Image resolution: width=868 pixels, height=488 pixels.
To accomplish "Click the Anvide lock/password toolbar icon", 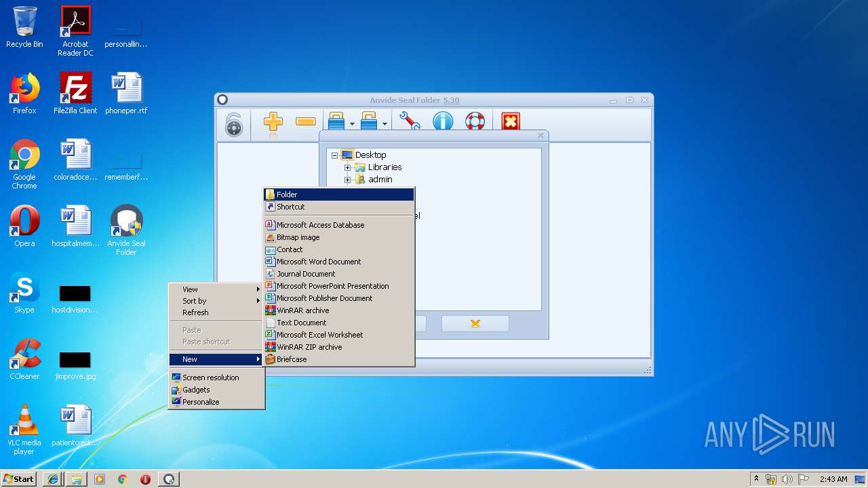I will pyautogui.click(x=233, y=124).
